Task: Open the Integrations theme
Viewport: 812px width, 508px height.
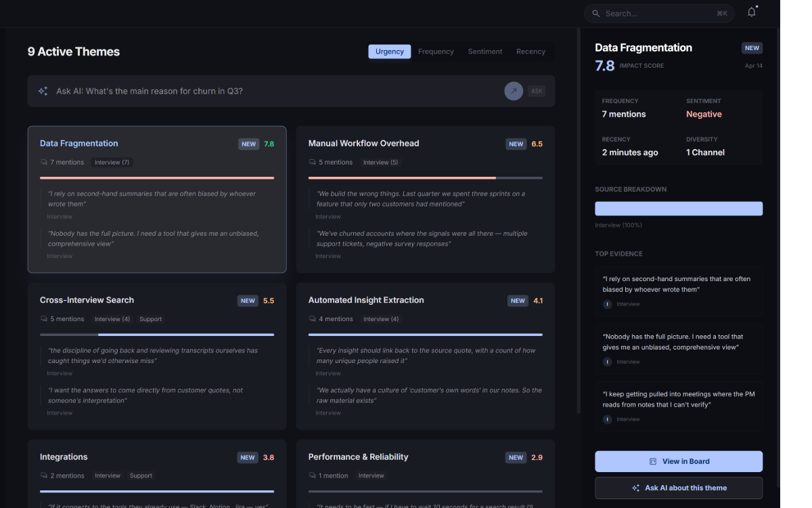Action: click(x=157, y=473)
